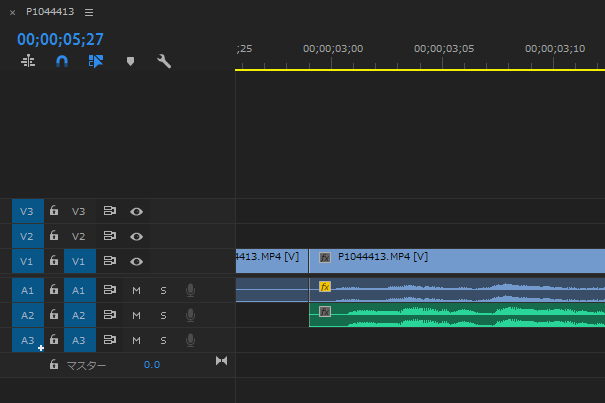Click the 00;00;05;27 playhead timecode
This screenshot has width=605, height=403.
click(60, 39)
